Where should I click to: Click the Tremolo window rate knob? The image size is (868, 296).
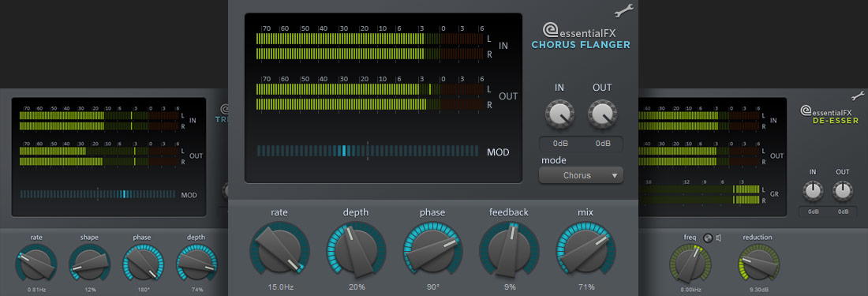[x=36, y=263]
